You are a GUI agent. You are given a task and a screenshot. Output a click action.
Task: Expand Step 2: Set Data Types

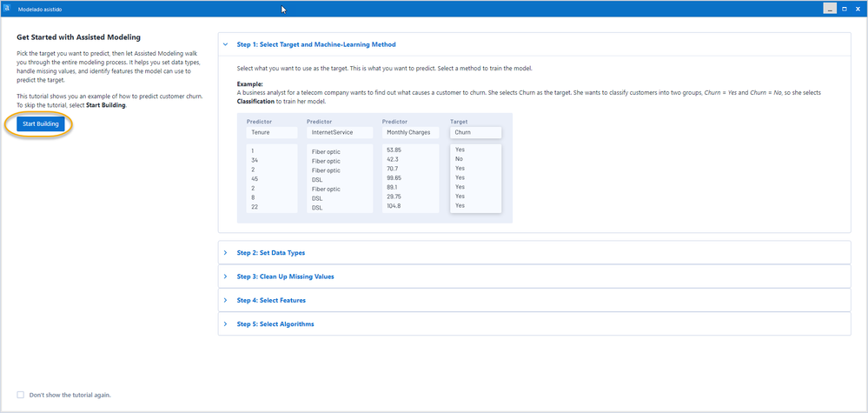coord(534,252)
